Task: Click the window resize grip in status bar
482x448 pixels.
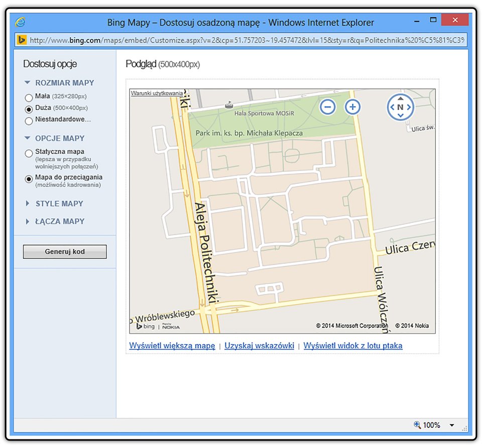Action: [464, 428]
